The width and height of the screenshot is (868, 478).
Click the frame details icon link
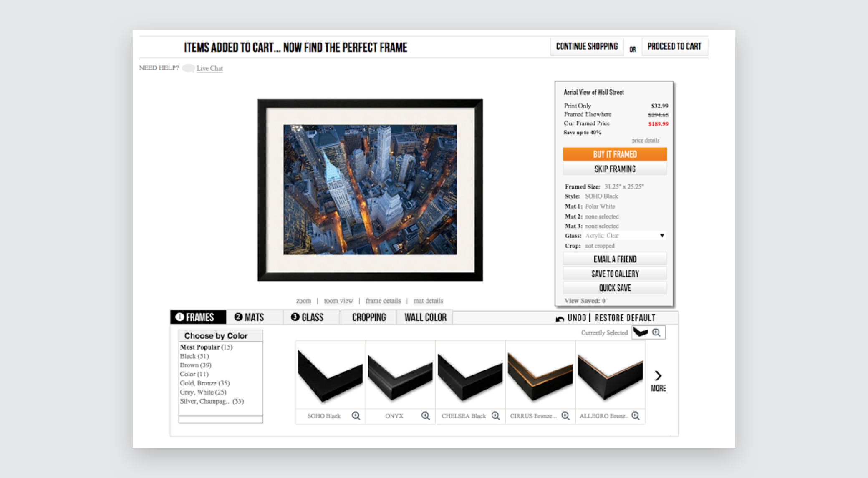(x=383, y=300)
